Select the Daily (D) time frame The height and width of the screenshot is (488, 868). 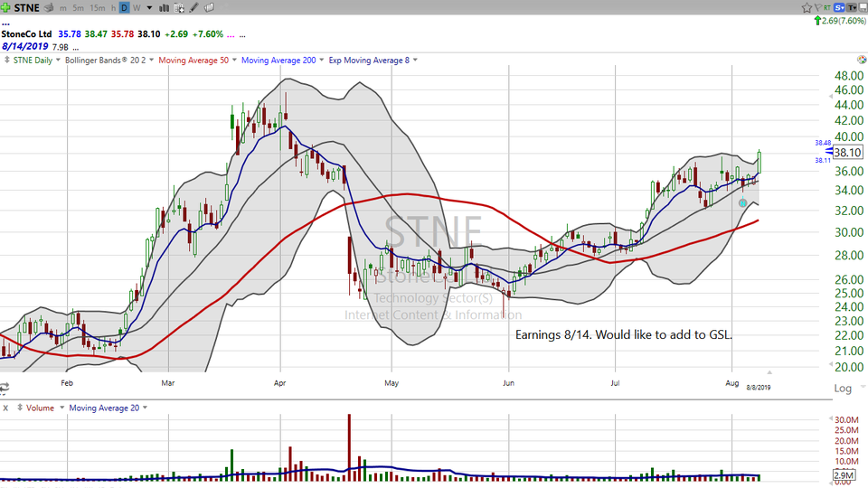click(x=125, y=7)
